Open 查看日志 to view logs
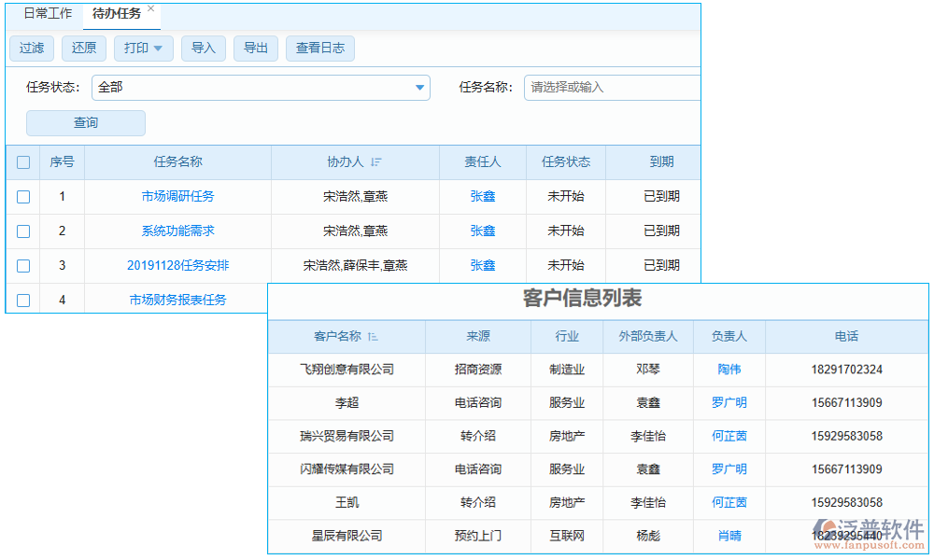The image size is (934, 560). point(321,48)
